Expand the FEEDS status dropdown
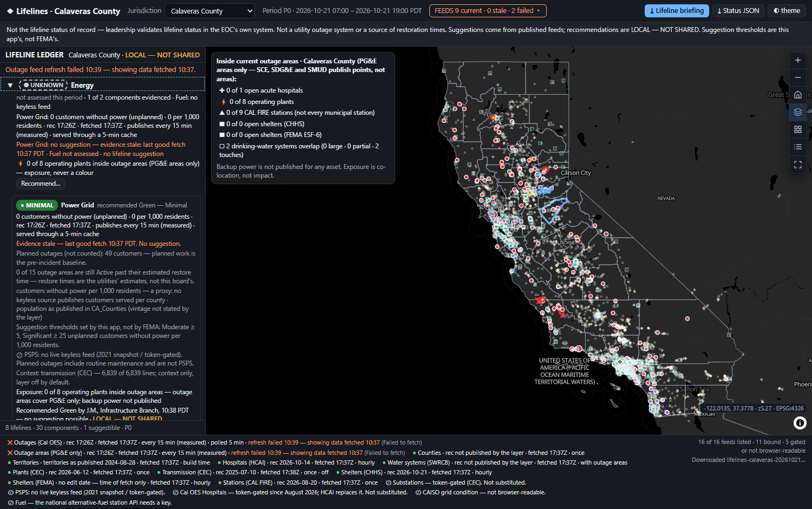 click(x=488, y=11)
